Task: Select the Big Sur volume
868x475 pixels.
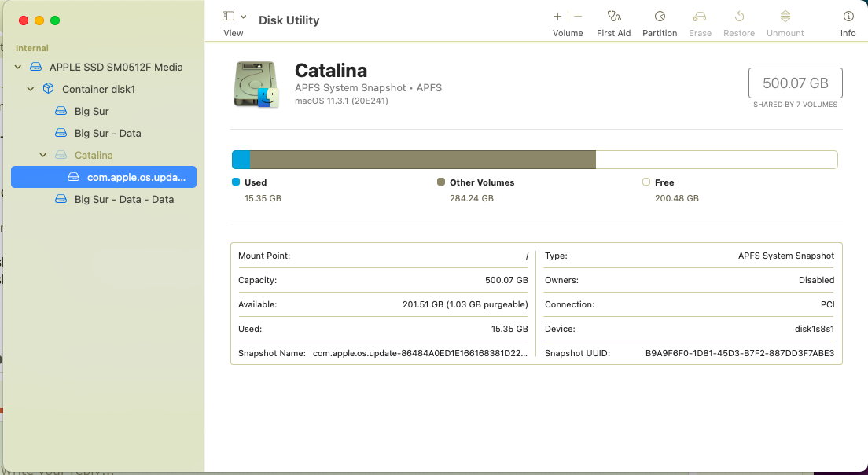Action: 92,111
